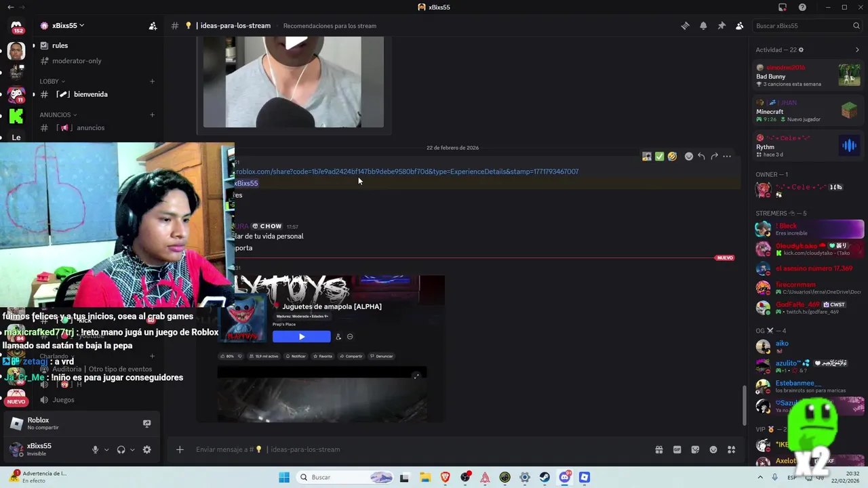Viewport: 868px width, 488px height.
Task: Open the xBixs55 user avatar status panel
Action: tap(16, 449)
